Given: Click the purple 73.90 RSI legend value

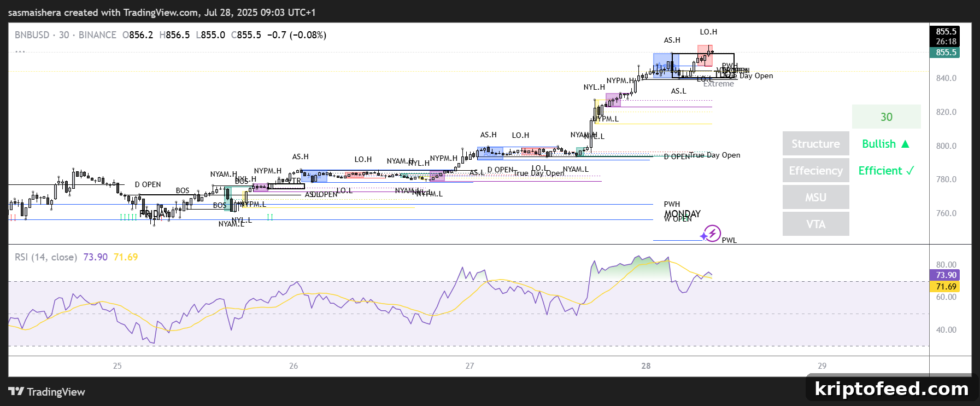Looking at the screenshot, I should point(96,257).
